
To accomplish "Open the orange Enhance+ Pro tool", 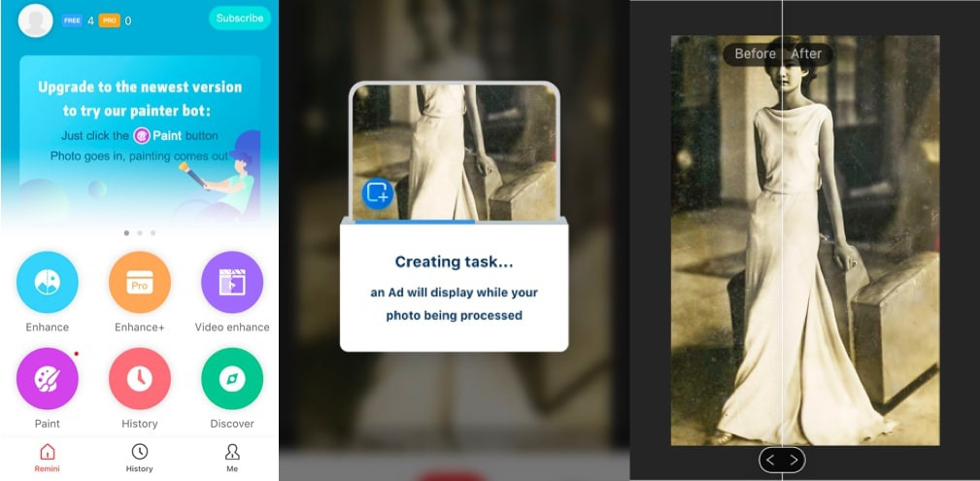I will (x=139, y=282).
